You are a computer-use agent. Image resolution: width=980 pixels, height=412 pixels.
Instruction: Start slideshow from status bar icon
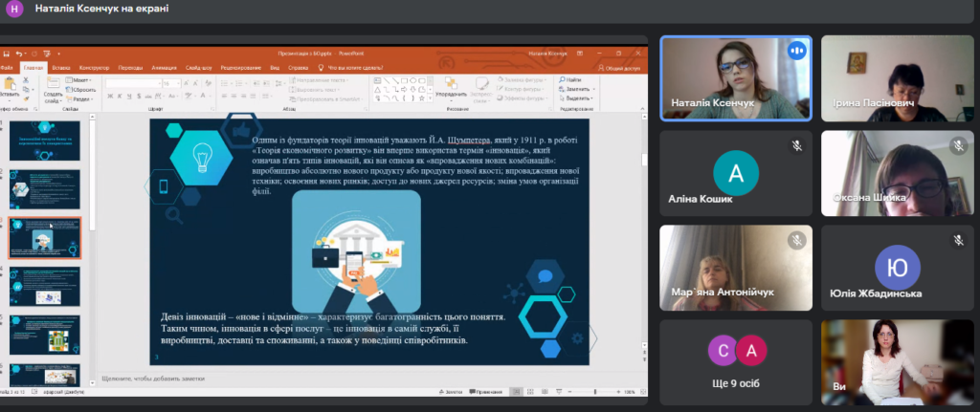(x=559, y=392)
